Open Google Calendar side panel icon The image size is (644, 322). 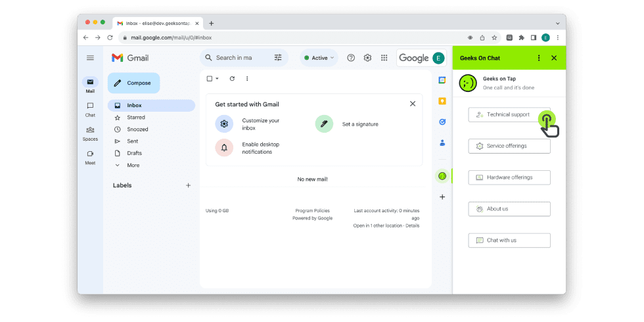[442, 80]
